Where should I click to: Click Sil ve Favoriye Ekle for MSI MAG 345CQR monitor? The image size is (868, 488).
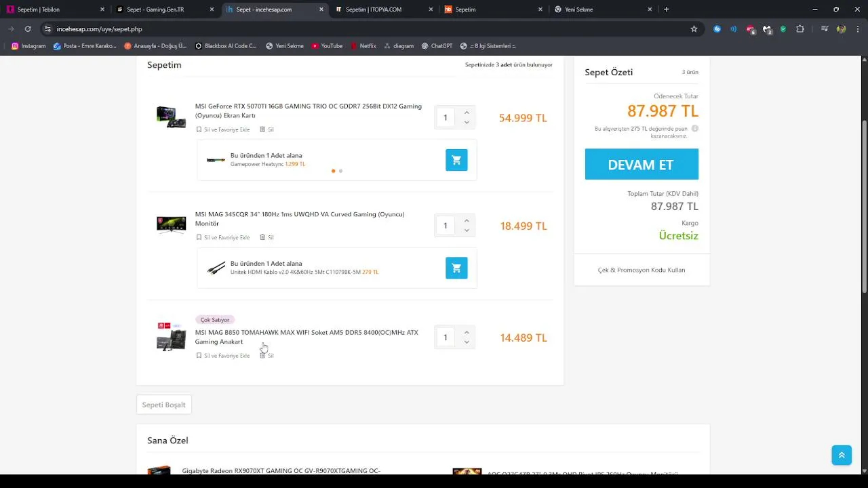223,237
